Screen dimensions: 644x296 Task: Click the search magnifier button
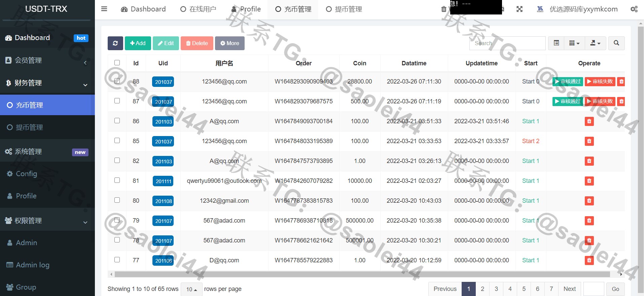pyautogui.click(x=616, y=43)
